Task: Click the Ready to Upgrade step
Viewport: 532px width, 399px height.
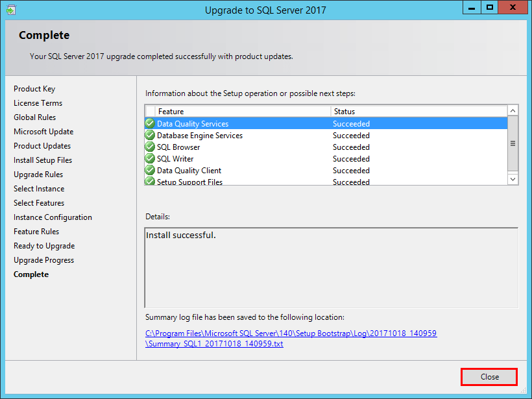Action: tap(44, 246)
